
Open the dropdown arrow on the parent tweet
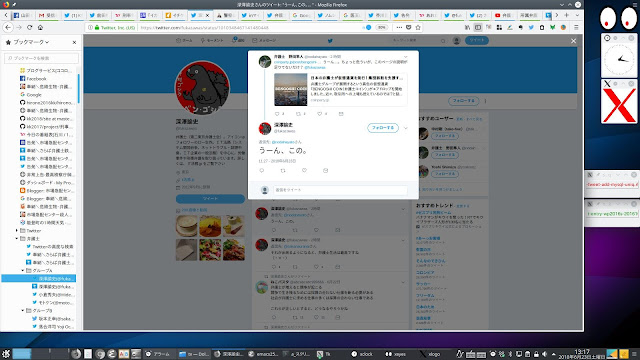[405, 57]
